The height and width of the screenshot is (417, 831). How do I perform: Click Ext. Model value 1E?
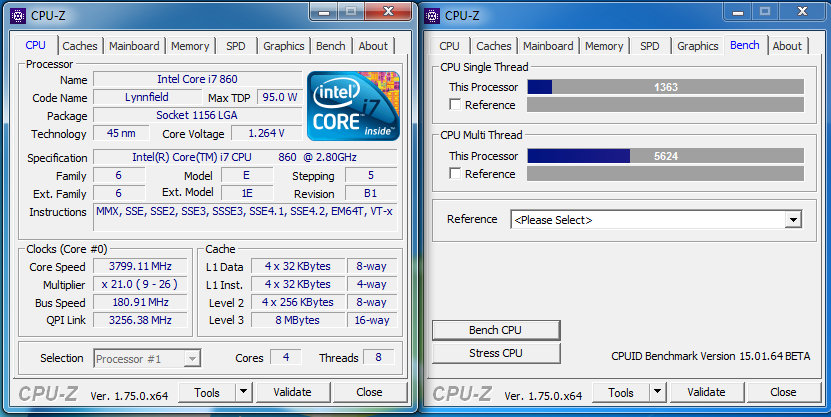247,193
